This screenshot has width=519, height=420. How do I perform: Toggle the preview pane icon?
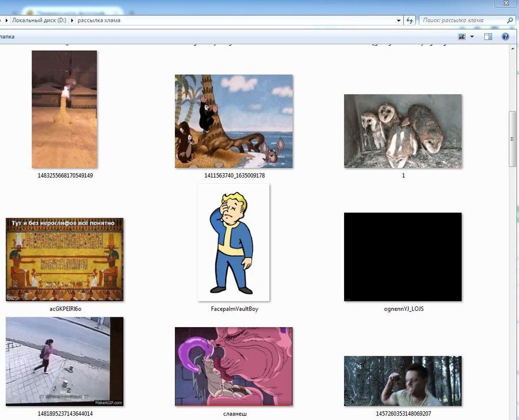[x=488, y=37]
